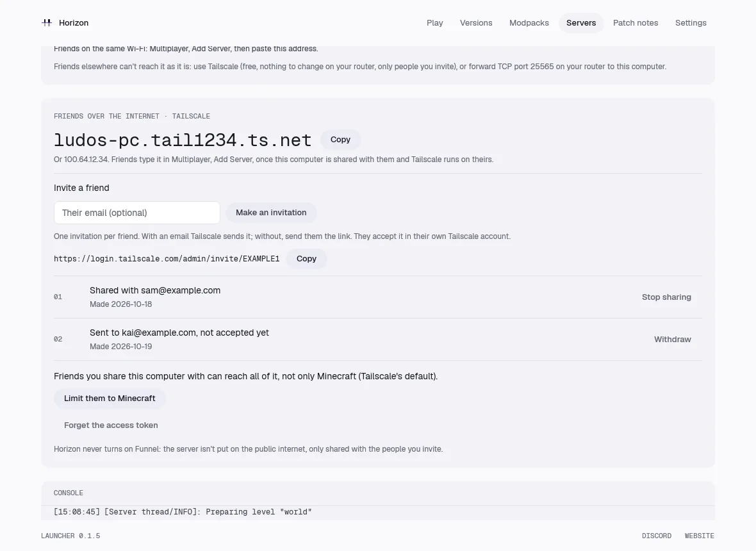Click the 'Or 100.64.12.34' description line
This screenshot has width=756, height=551.
tap(274, 160)
